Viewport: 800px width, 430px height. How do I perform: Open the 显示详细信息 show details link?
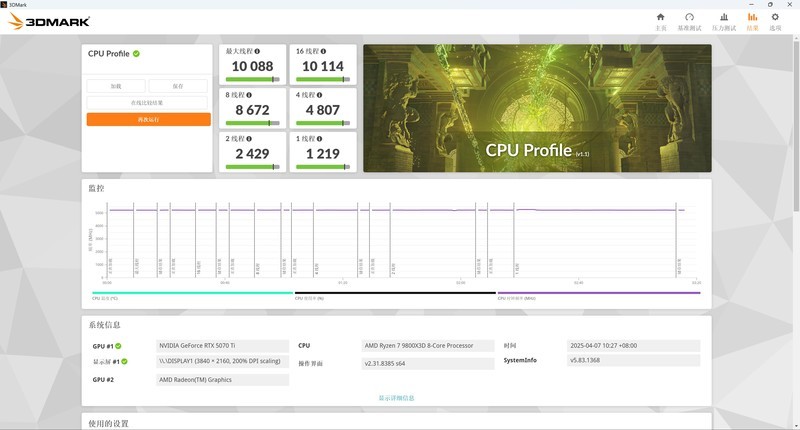tap(396, 398)
